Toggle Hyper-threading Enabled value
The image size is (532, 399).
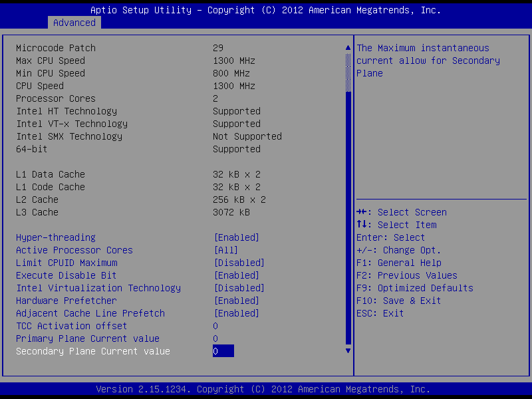pyautogui.click(x=236, y=237)
